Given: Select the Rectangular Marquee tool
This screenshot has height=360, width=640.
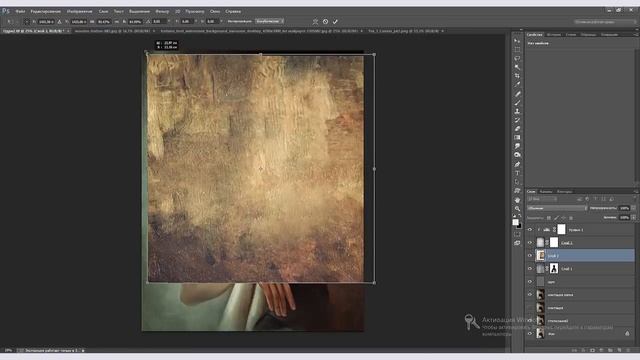Looking at the screenshot, I should click(517, 49).
